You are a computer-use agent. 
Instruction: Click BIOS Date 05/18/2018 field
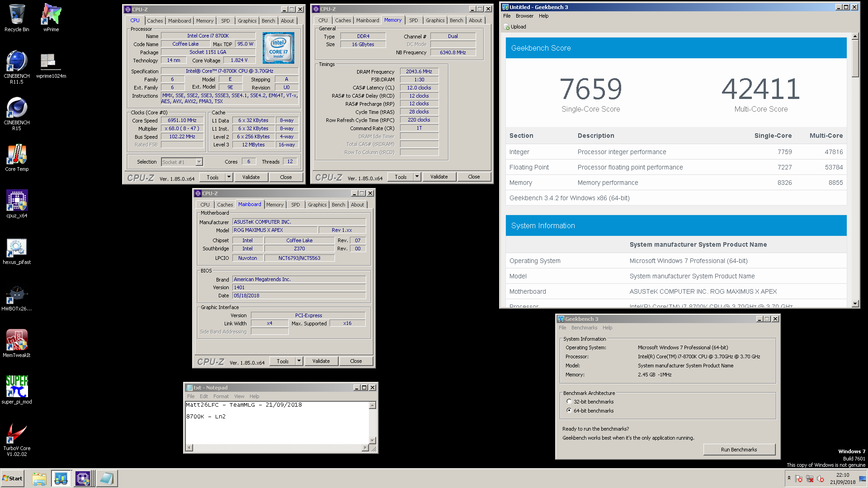tap(299, 296)
